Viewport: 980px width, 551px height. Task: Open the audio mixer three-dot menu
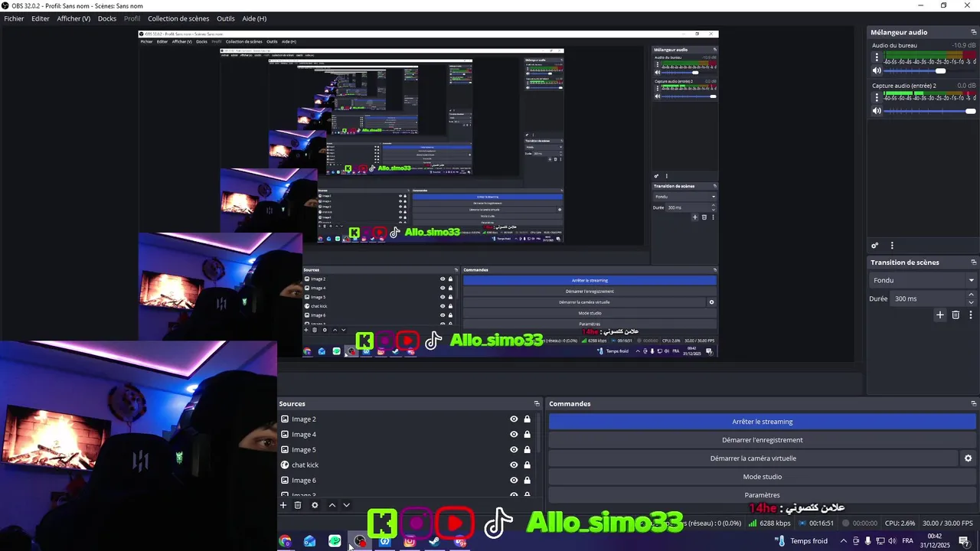[x=892, y=246]
